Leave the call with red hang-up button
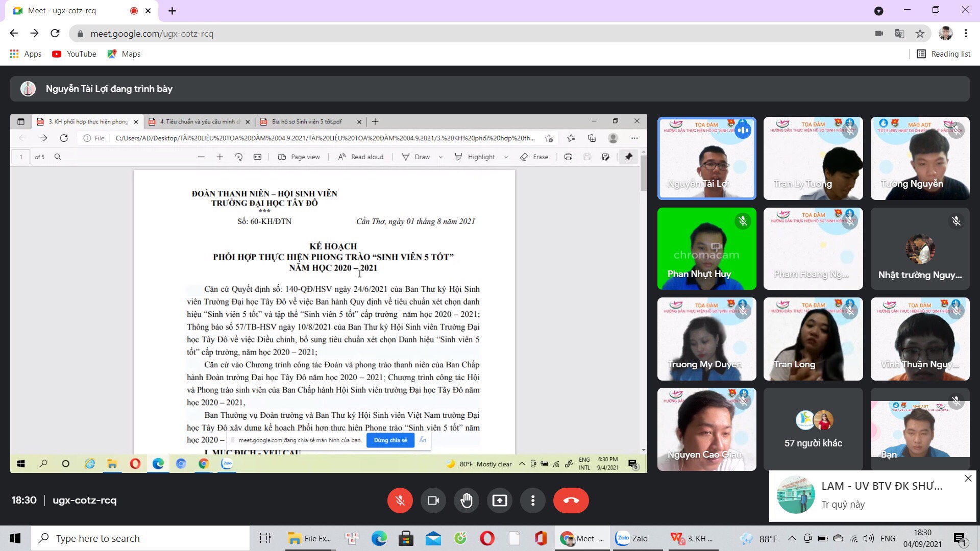Image resolution: width=980 pixels, height=551 pixels. tap(571, 500)
